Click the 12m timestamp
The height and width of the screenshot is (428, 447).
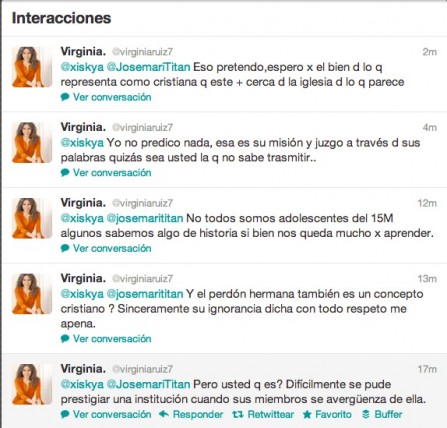coord(427,203)
